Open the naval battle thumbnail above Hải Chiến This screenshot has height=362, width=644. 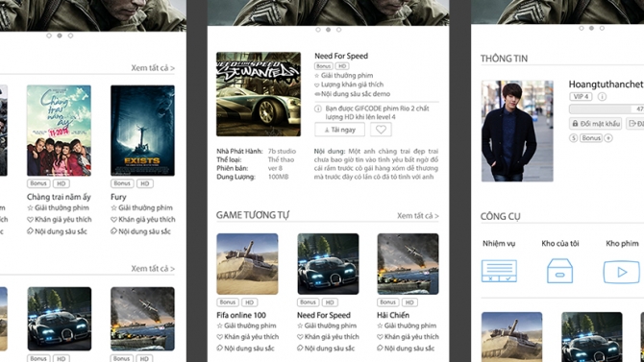pyautogui.click(x=408, y=264)
